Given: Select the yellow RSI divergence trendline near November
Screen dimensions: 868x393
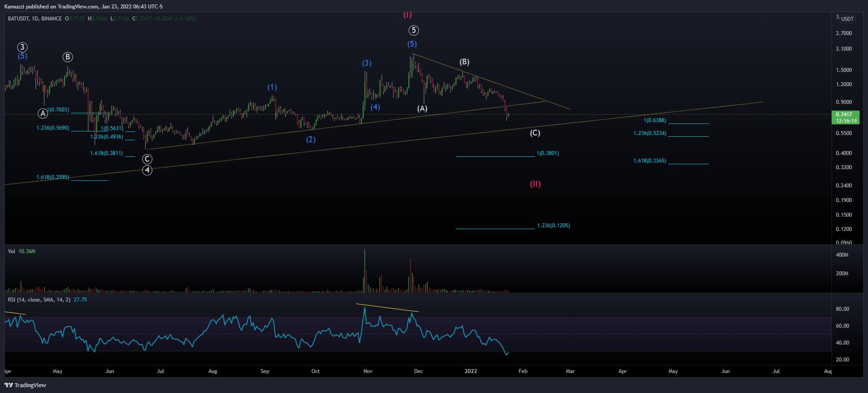Looking at the screenshot, I should 387,308.
